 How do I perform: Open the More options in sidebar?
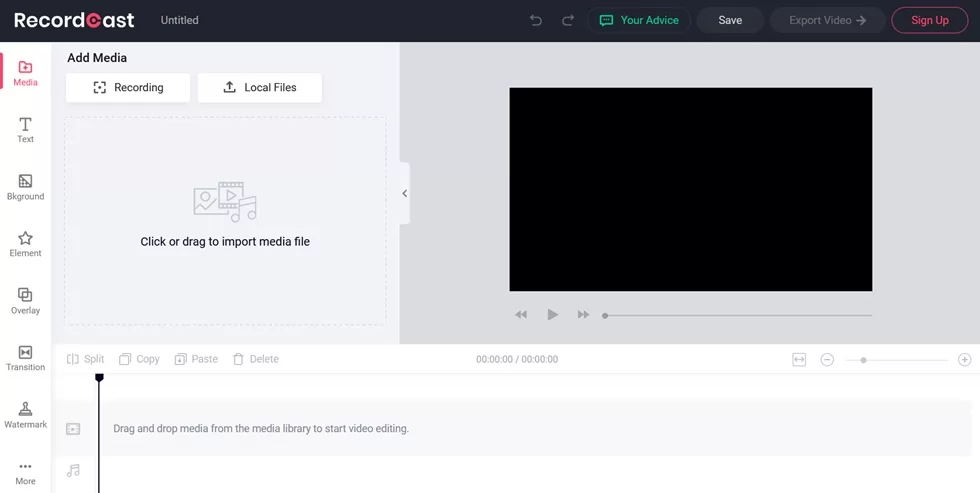[25, 473]
